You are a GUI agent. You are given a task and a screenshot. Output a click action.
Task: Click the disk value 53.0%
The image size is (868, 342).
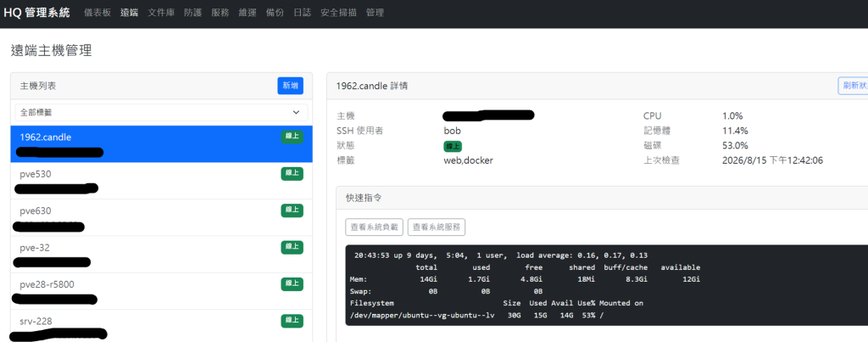point(735,146)
